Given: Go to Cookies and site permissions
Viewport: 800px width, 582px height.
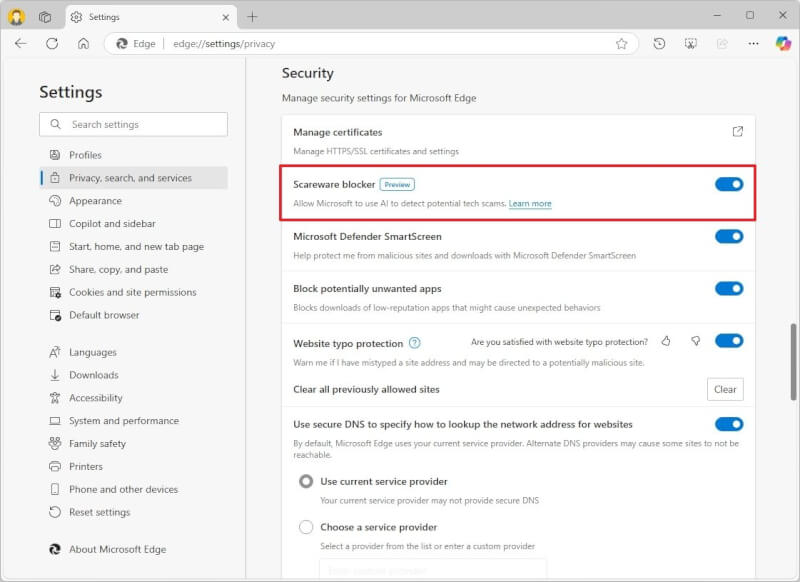Looking at the screenshot, I should tap(133, 292).
